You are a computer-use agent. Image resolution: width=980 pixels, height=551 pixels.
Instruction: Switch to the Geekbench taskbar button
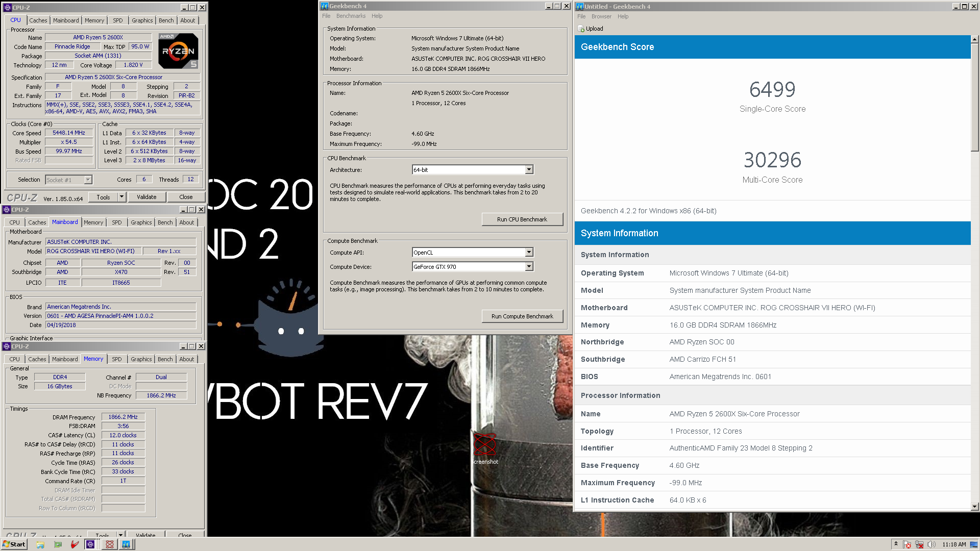[126, 544]
